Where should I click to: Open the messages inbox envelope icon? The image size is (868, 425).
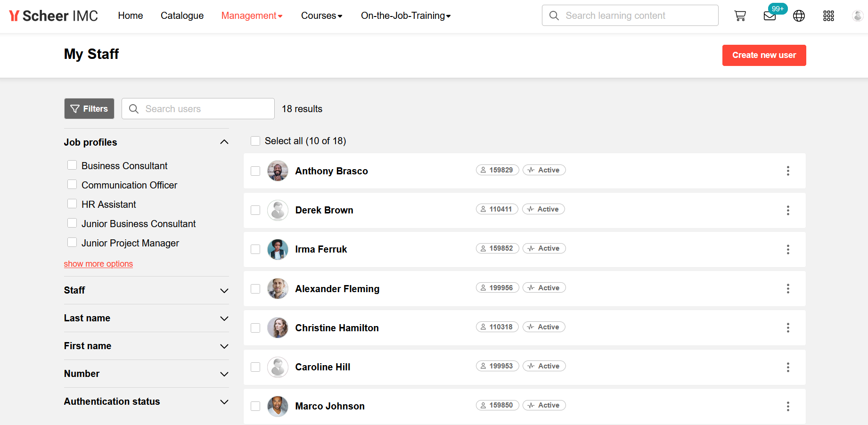point(770,16)
